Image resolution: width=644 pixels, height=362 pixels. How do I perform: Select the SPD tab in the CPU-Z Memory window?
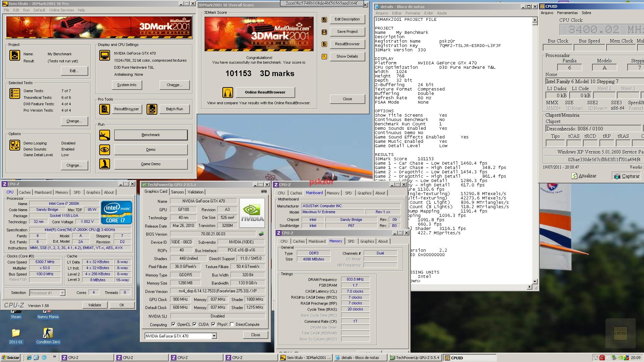(x=351, y=241)
